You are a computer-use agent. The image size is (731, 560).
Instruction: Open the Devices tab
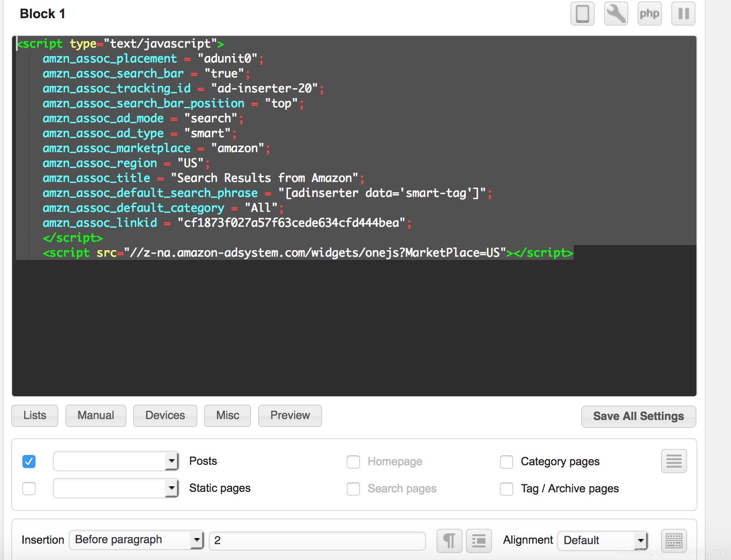tap(165, 415)
